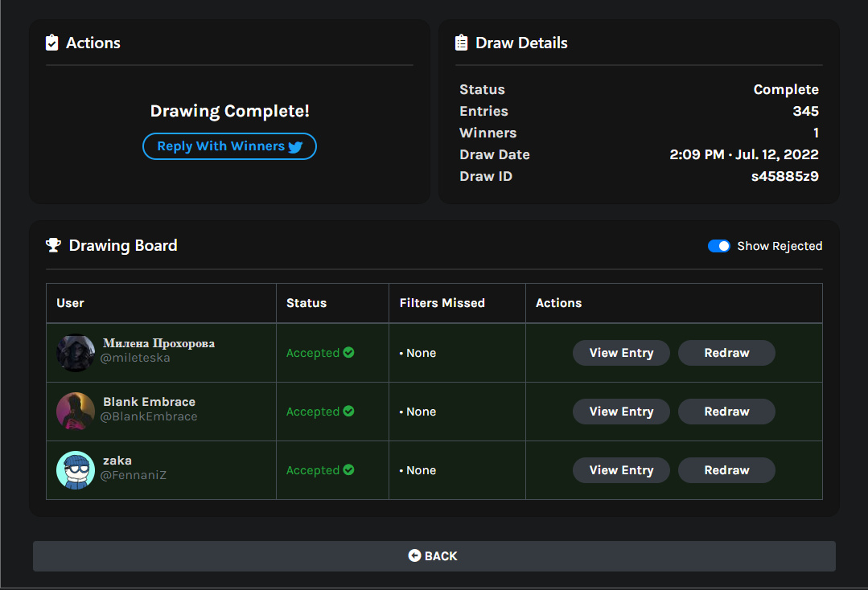Viewport: 868px width, 590px height.
Task: Click the green check in FennaniZ's status
Action: pyautogui.click(x=349, y=469)
